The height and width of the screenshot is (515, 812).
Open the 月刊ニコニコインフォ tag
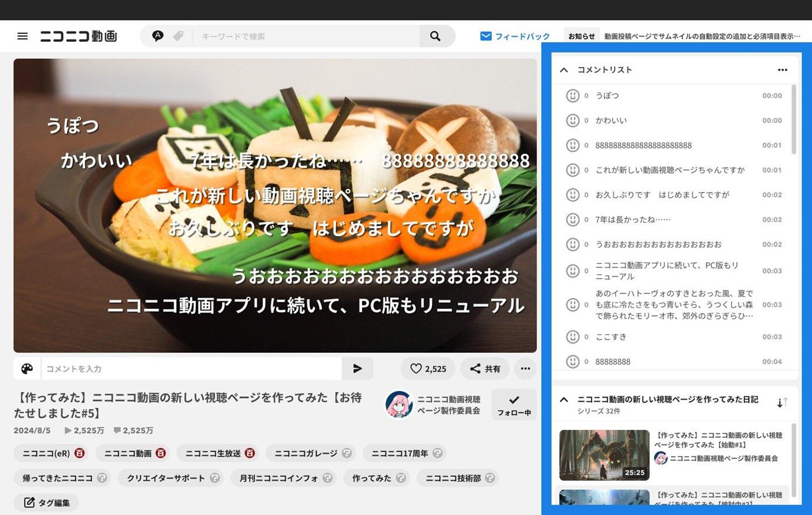(279, 478)
